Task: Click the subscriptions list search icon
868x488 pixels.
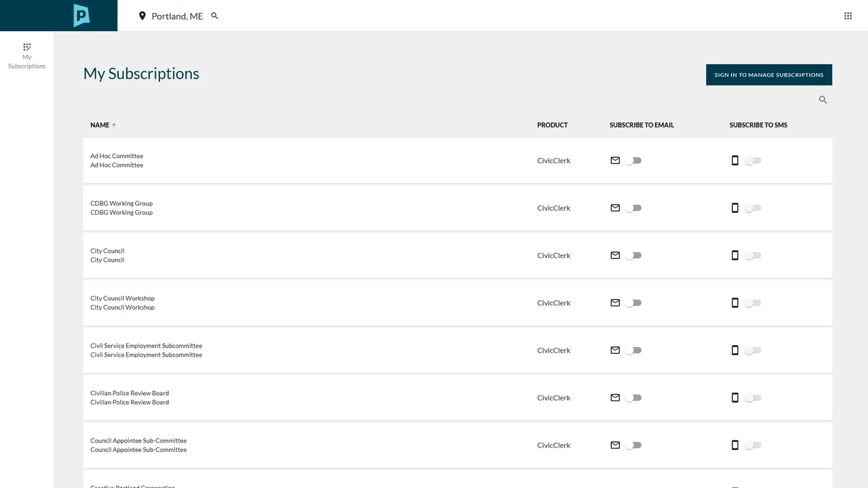Action: click(823, 100)
